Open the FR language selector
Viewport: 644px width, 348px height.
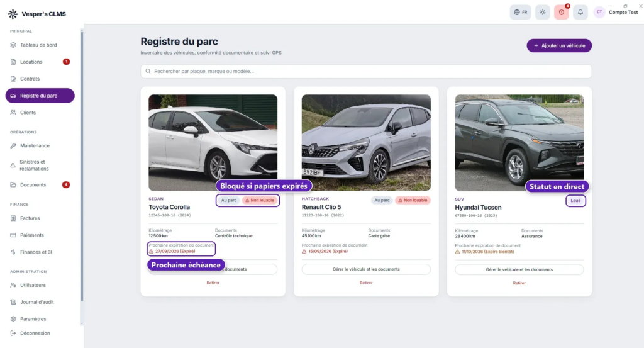pos(520,13)
